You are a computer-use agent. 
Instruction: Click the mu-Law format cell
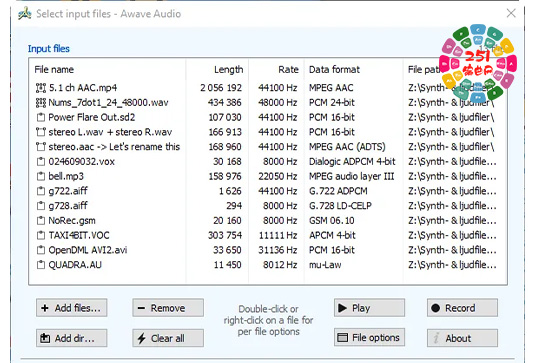tap(325, 265)
